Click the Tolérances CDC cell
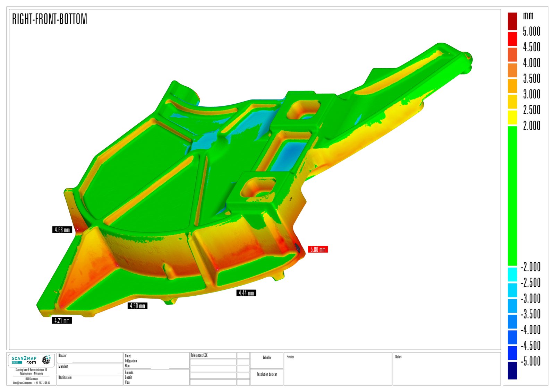Image resolution: width=555 pixels, height=392 pixels. tap(213, 355)
